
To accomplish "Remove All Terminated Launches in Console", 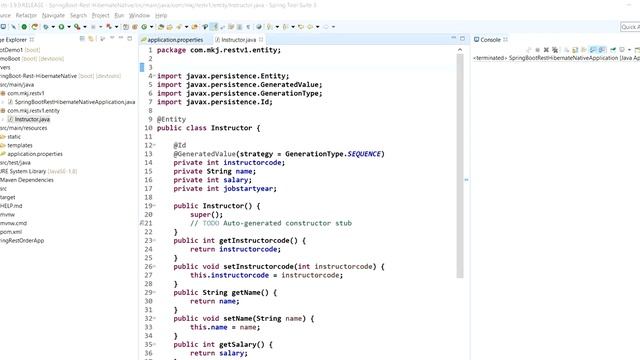I will pos(555,50).
